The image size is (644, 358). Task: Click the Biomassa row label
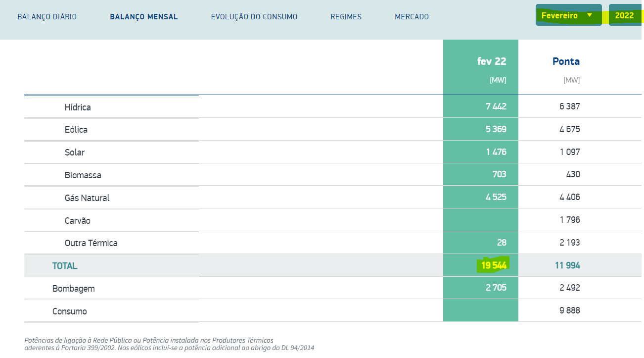point(83,175)
